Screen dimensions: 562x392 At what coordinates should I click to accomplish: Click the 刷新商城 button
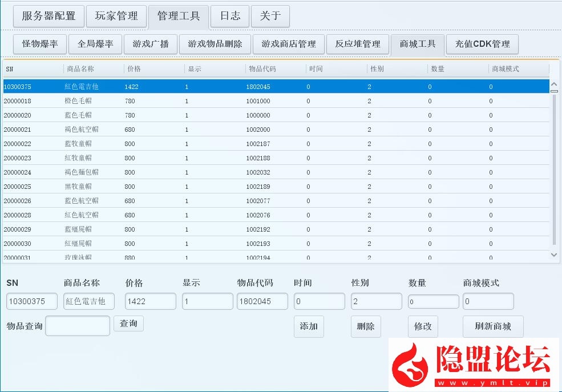click(x=492, y=326)
